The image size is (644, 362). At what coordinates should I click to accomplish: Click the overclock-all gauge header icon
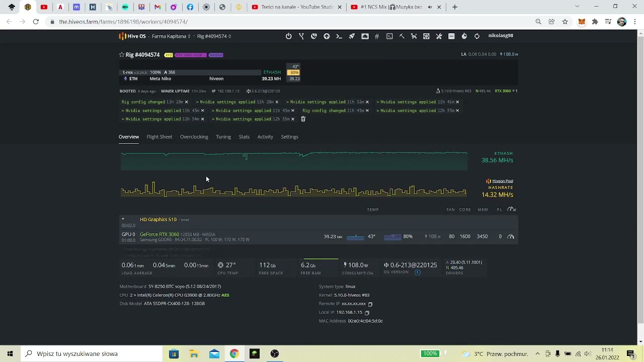tap(512, 209)
